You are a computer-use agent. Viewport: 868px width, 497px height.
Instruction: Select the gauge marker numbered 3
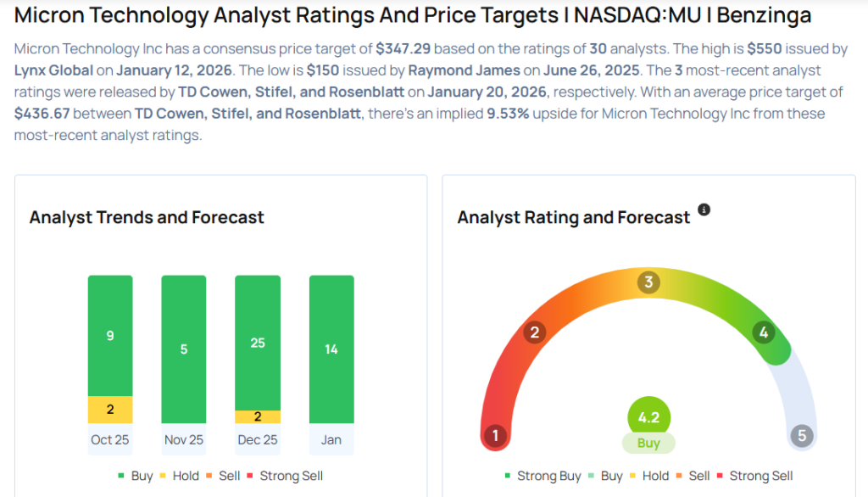point(649,282)
